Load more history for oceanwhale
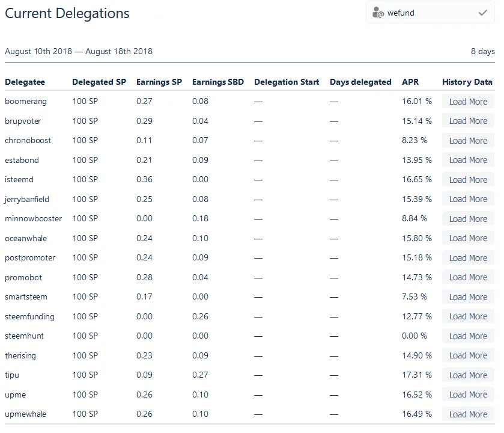 468,238
